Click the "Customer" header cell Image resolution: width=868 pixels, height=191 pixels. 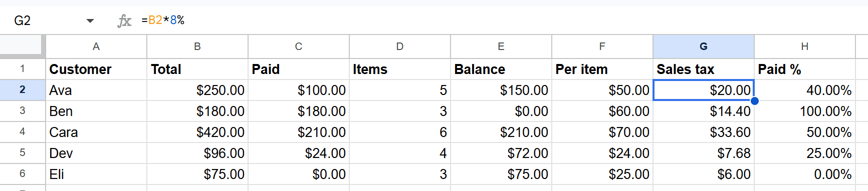pos(96,69)
